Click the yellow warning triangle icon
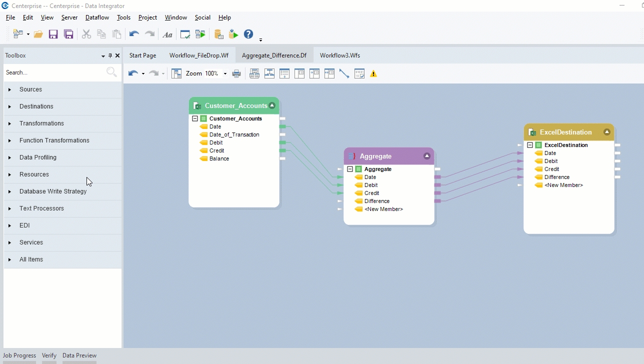Image resolution: width=644 pixels, height=364 pixels. 373,74
